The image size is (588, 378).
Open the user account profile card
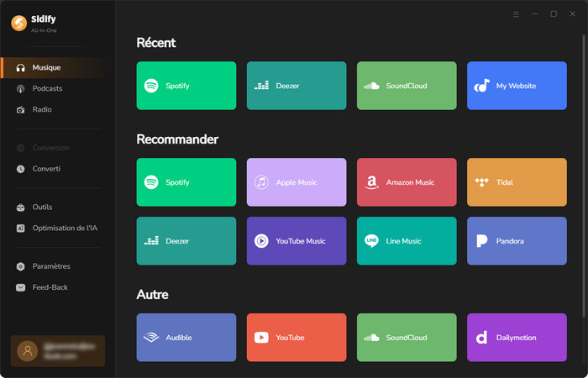57,351
